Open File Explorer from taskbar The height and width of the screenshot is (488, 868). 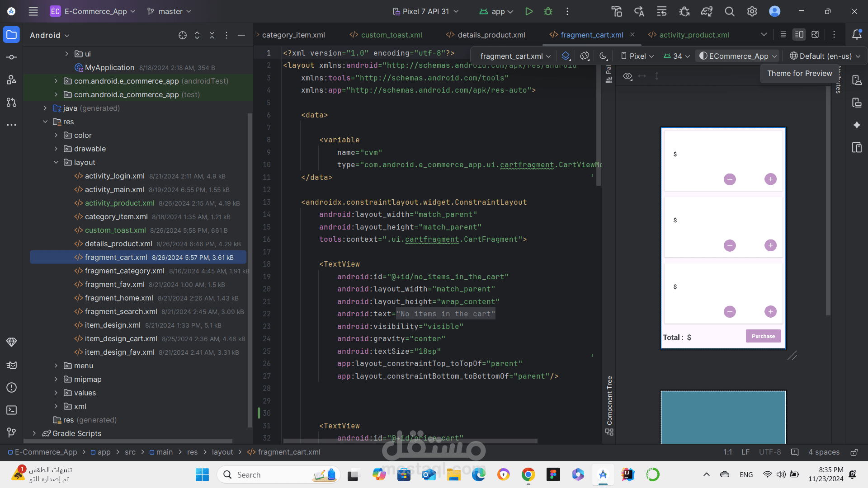point(453,474)
